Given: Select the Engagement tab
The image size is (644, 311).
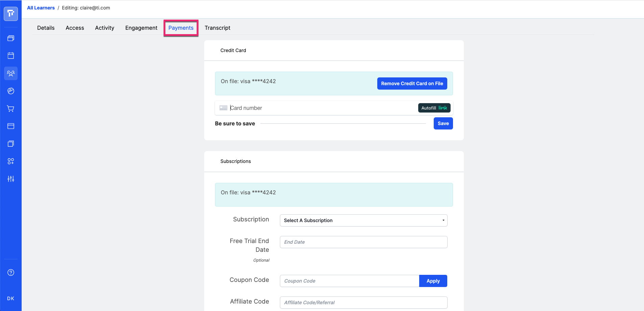Looking at the screenshot, I should coord(141,28).
